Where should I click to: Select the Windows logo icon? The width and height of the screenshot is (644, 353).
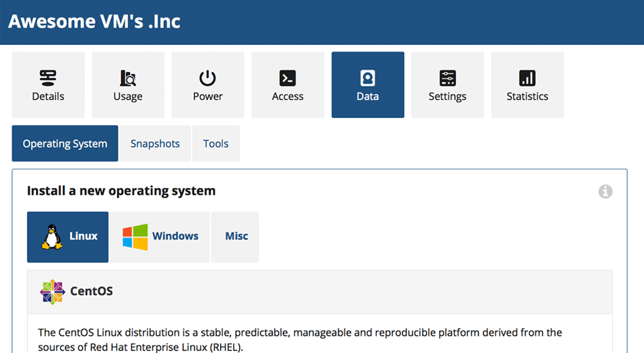pyautogui.click(x=135, y=236)
